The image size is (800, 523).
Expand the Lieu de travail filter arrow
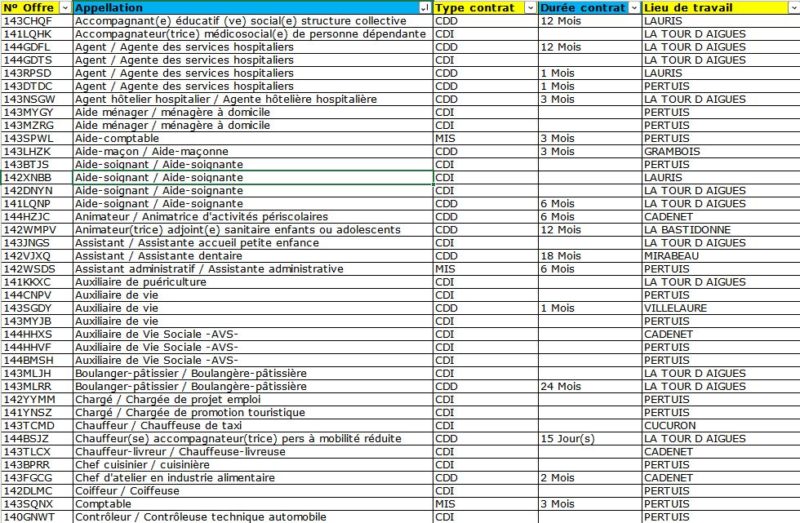point(796,8)
